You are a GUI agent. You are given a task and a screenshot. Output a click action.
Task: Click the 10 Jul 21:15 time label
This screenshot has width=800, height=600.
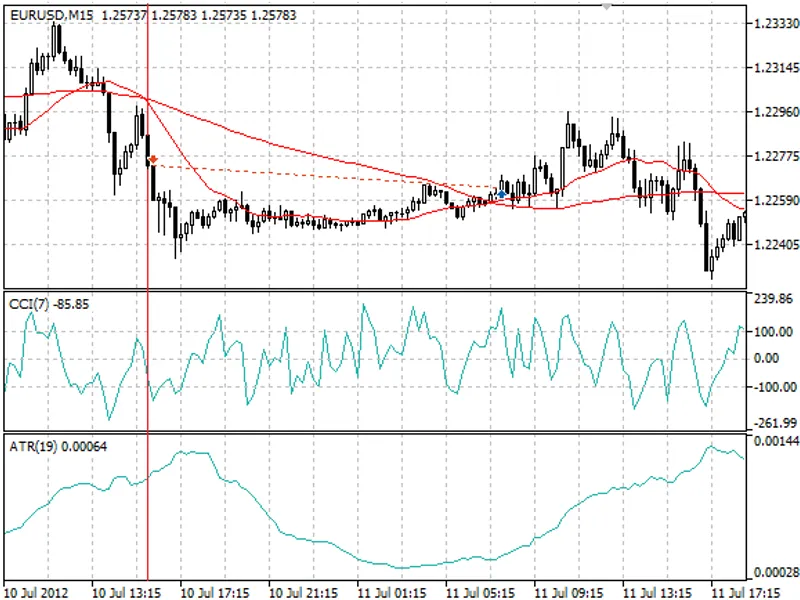pos(303,593)
